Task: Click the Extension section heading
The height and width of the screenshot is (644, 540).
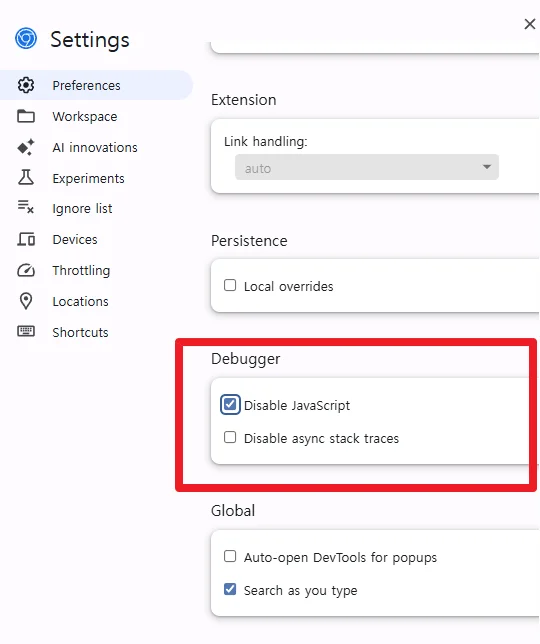Action: click(244, 100)
